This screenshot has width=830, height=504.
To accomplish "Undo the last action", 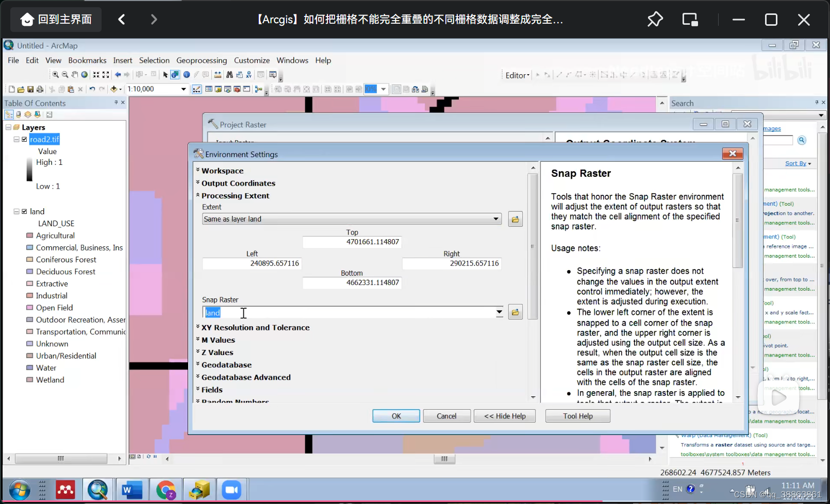I will point(92,89).
